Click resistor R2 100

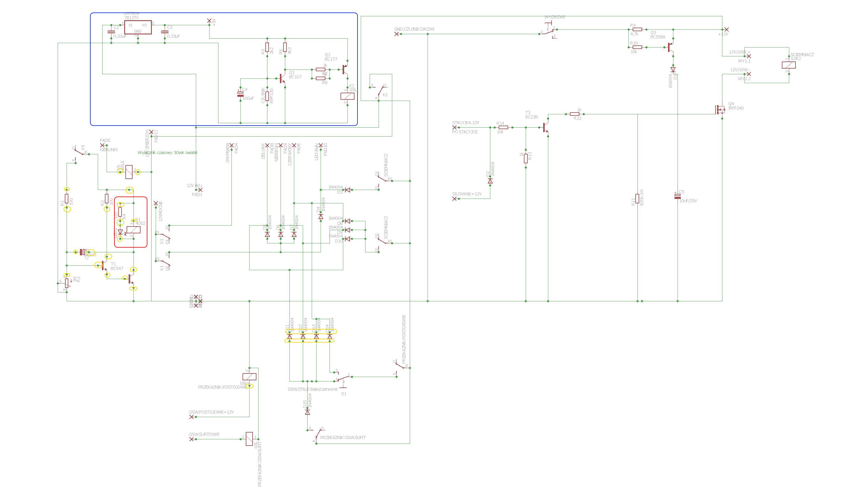point(107,199)
